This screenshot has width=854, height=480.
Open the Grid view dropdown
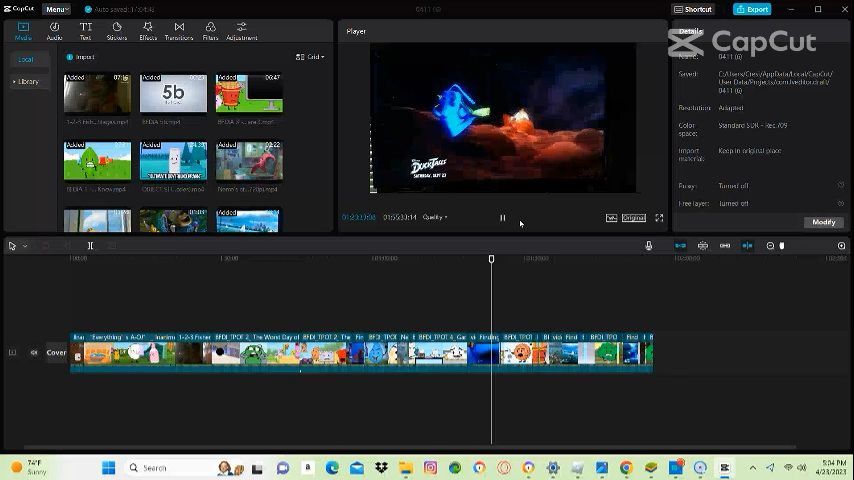(x=310, y=57)
